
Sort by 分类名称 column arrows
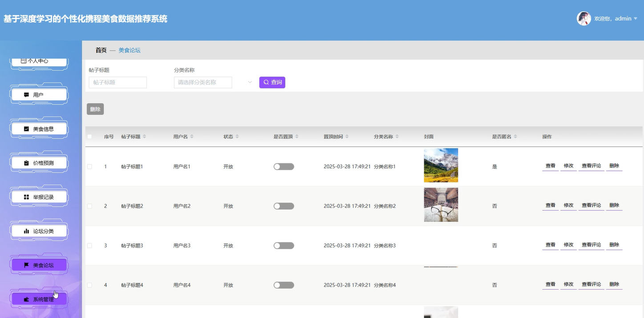click(x=397, y=137)
